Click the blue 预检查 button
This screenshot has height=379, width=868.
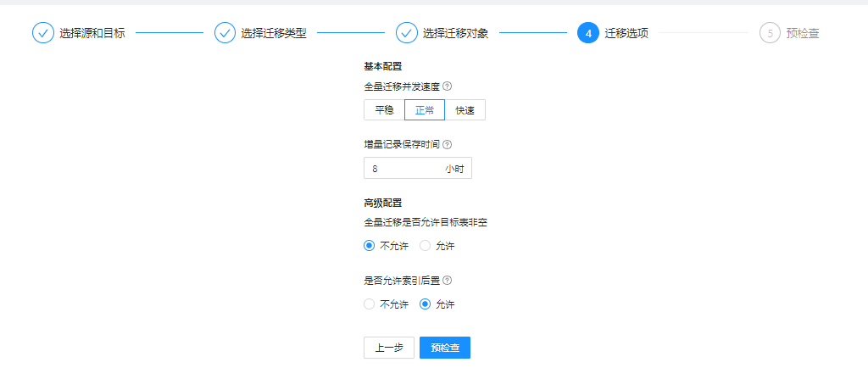tap(445, 348)
